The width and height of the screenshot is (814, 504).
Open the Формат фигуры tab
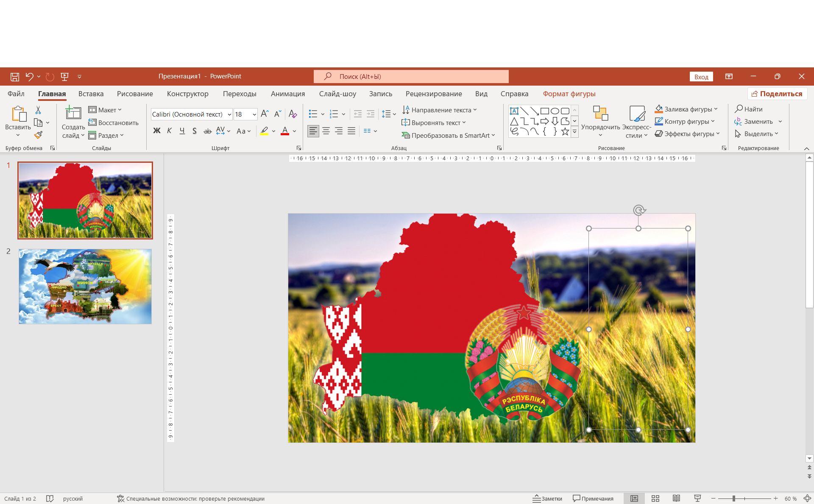tap(569, 94)
